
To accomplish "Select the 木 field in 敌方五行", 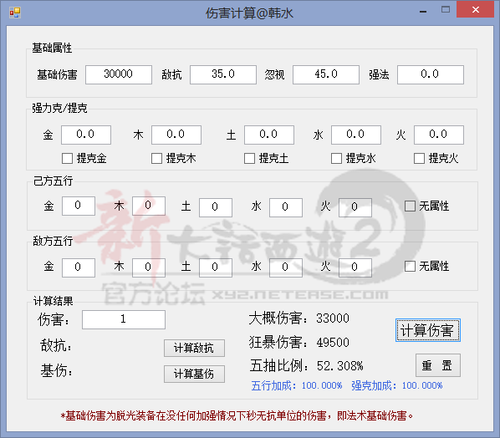I will pyautogui.click(x=149, y=268).
